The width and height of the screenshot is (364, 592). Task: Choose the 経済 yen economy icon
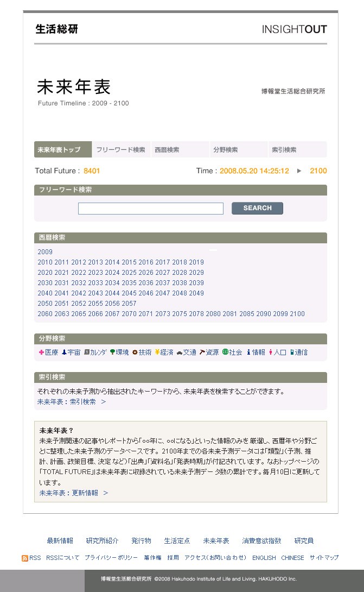pos(157,352)
